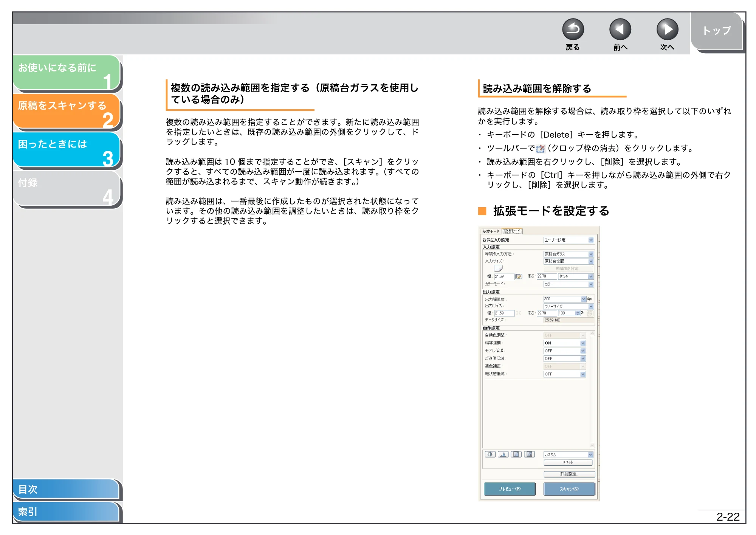Viewport: 756px width, 535px height.
Task: Open 粒状感低減 dropdown
Action: [x=565, y=374]
